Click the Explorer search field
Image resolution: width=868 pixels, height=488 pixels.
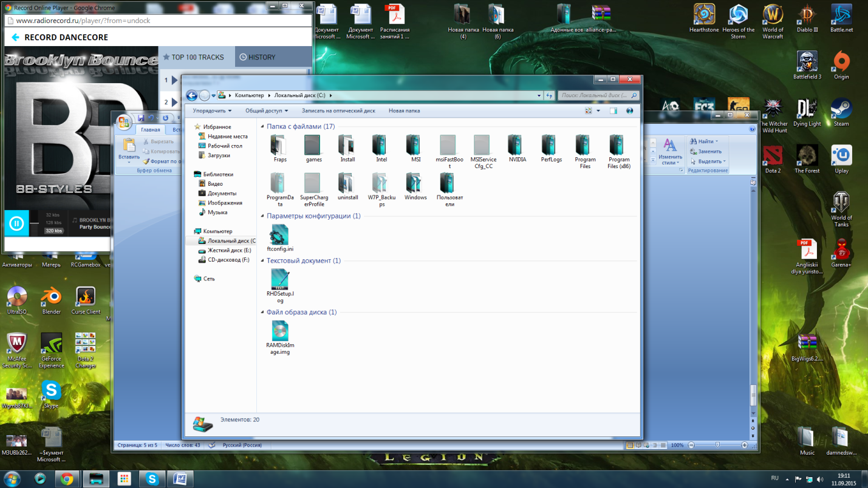coord(600,95)
